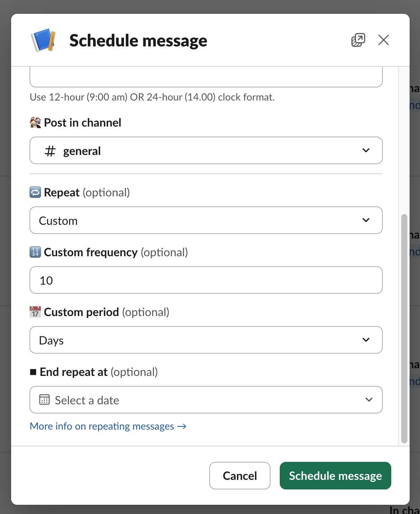Click the blue notebook app icon
This screenshot has height=514, width=420.
pos(43,40)
